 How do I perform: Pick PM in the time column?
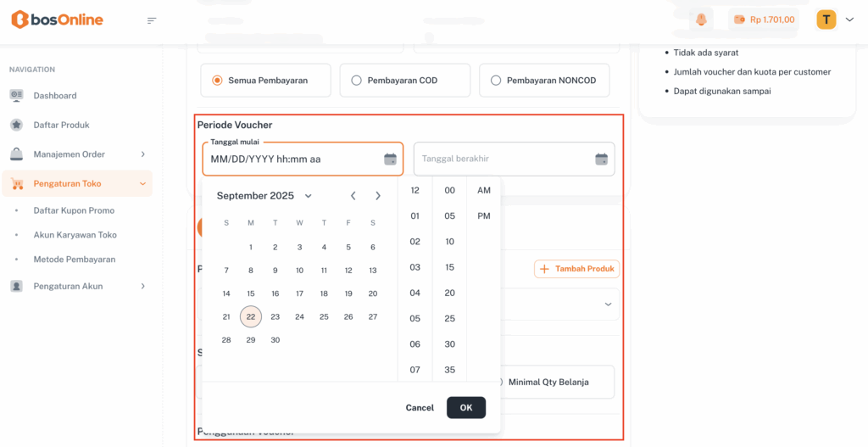(x=484, y=216)
